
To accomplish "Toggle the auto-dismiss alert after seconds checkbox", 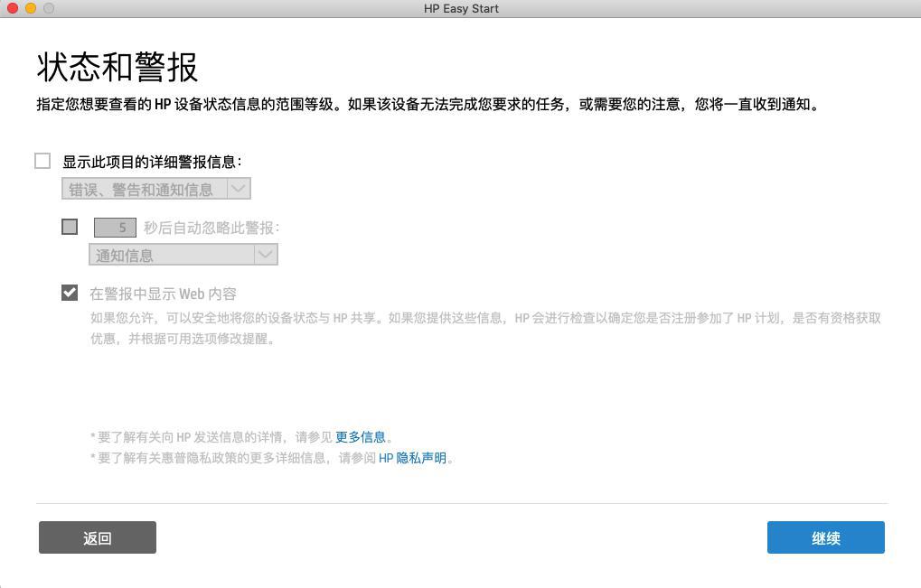I will coord(70,227).
